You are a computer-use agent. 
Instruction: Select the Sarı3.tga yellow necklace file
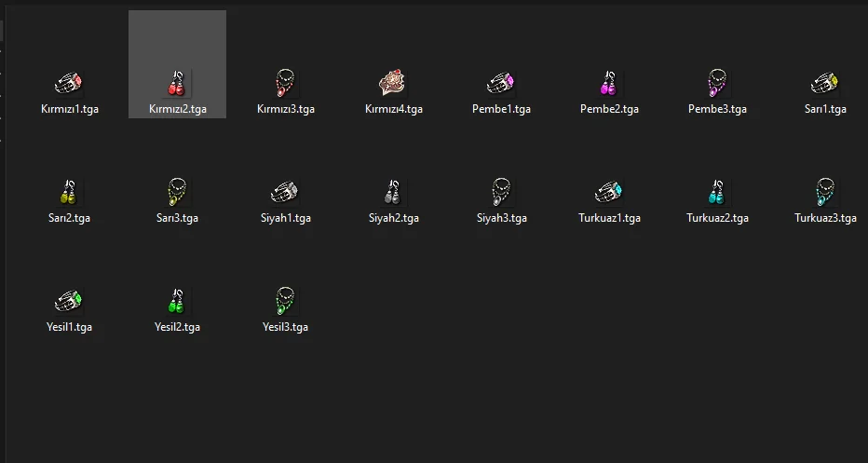pyautogui.click(x=177, y=193)
